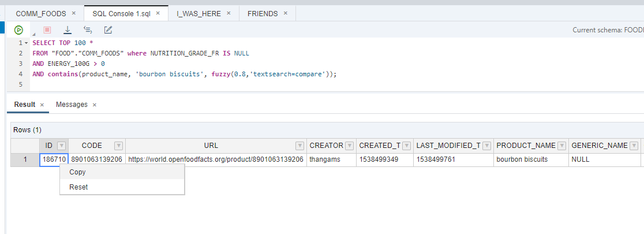Choose Copy from the context menu
Image resolution: width=644 pixels, height=234 pixels.
[122, 172]
